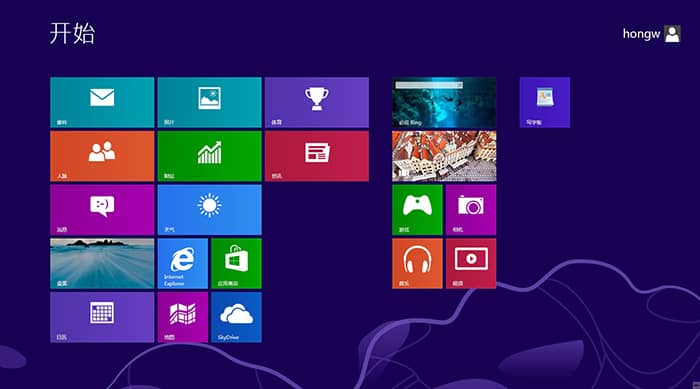Open the Camera tile
700x389 pixels.
tap(471, 209)
